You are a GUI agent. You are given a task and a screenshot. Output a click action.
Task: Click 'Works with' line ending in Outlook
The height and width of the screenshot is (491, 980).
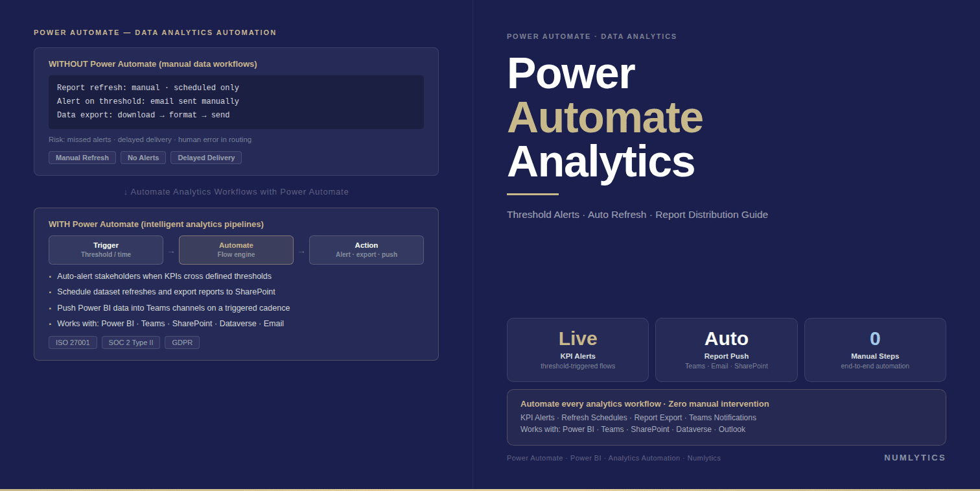(633, 429)
